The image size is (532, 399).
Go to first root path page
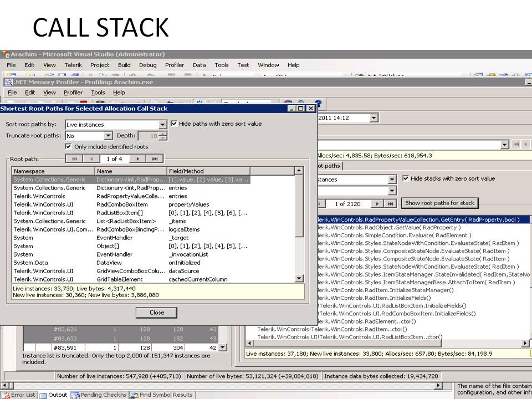74,159
